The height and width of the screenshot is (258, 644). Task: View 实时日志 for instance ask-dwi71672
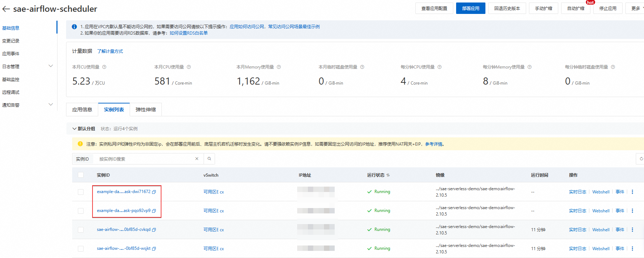pyautogui.click(x=578, y=192)
